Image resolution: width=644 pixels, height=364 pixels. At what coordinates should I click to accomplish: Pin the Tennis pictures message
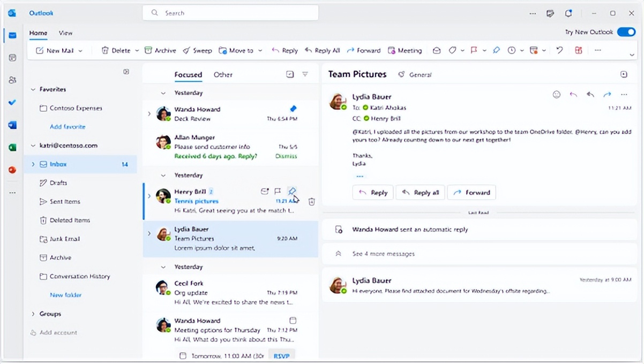click(x=292, y=191)
